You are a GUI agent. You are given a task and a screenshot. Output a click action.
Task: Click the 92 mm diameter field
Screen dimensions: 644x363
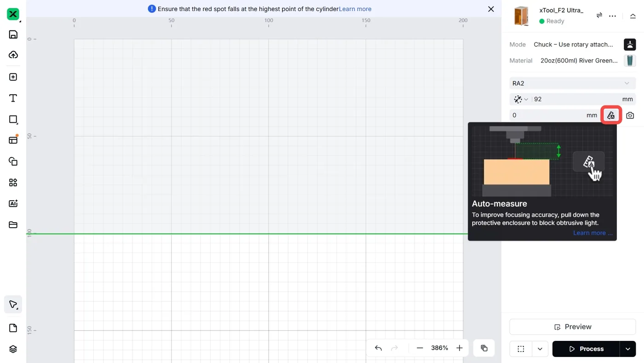577,99
